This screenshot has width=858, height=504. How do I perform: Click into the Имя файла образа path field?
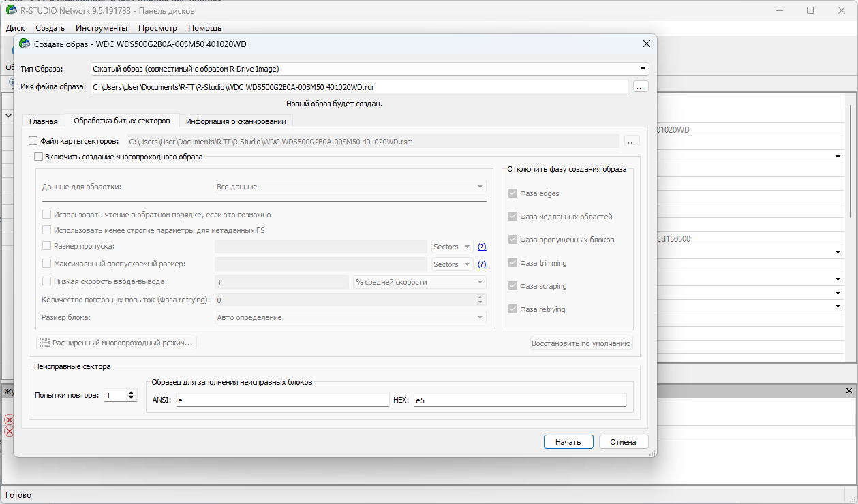click(x=358, y=86)
